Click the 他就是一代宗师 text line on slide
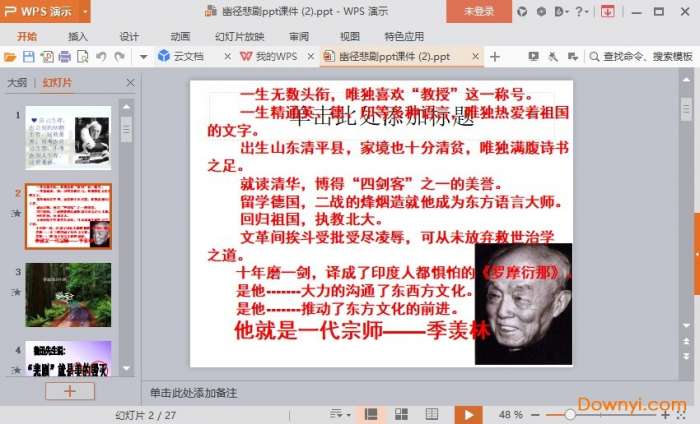 point(362,331)
